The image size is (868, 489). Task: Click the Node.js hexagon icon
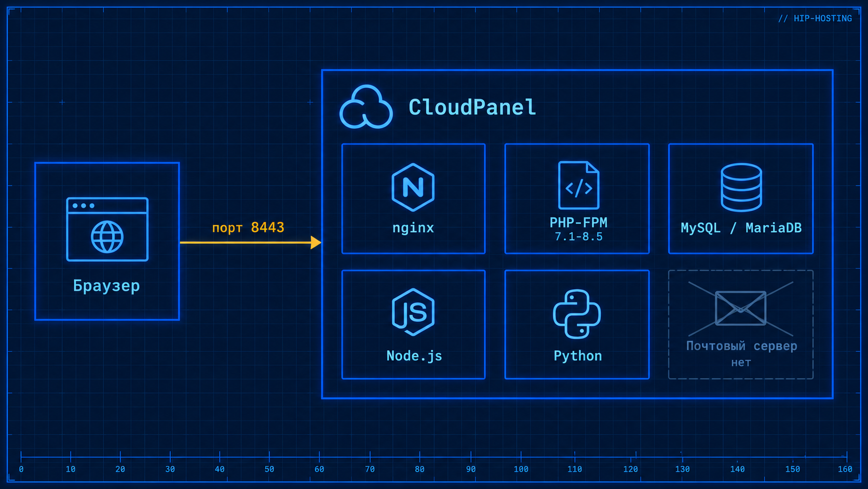tap(413, 312)
